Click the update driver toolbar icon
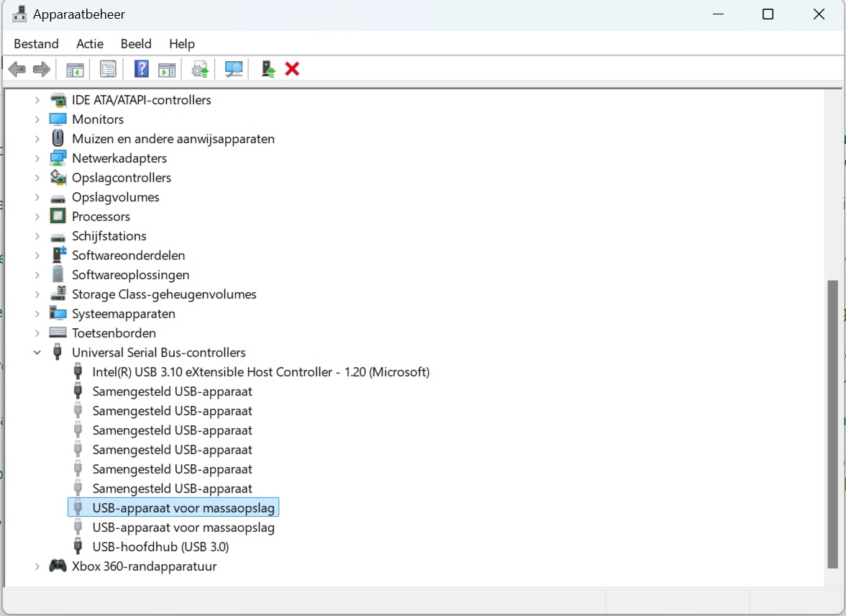This screenshot has width=846, height=616. (x=200, y=69)
